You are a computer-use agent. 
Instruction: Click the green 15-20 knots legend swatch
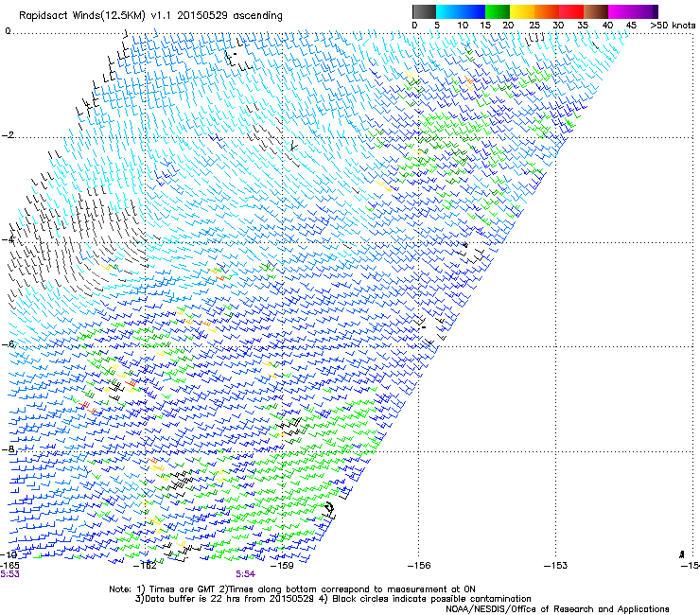498,11
